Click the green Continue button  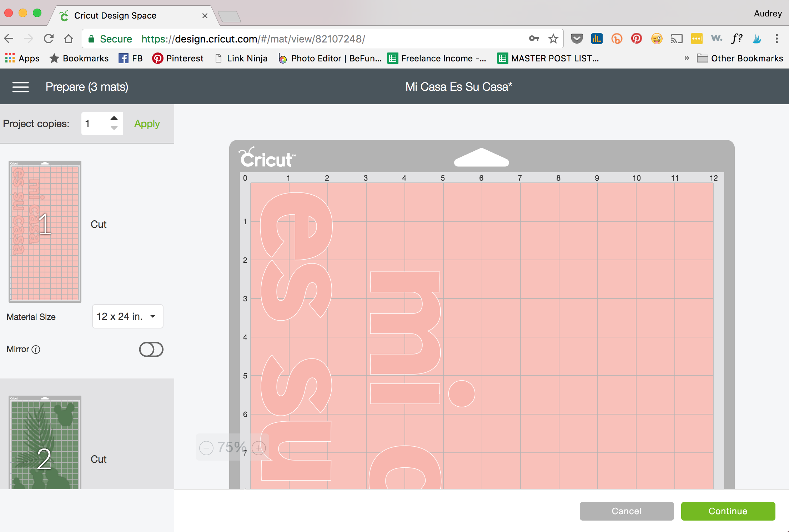coord(728,511)
